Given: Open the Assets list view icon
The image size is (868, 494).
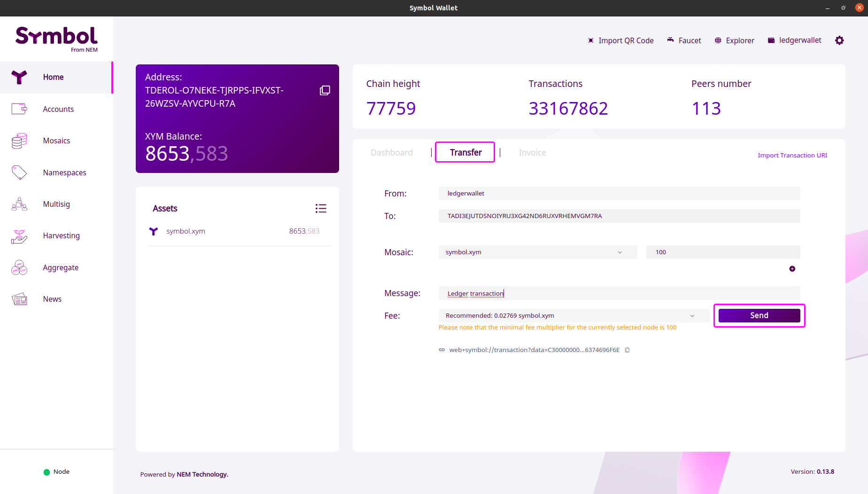Looking at the screenshot, I should pos(321,208).
